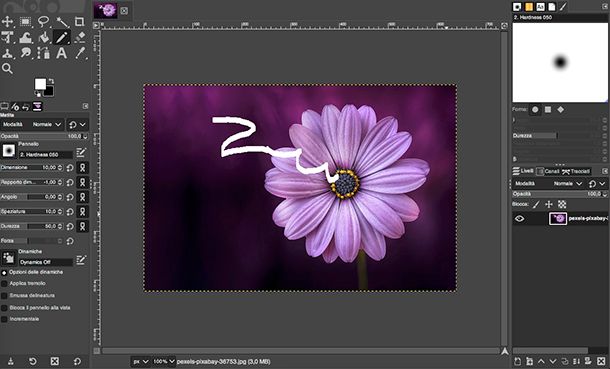The height and width of the screenshot is (369, 610).
Task: Enable Applica tremolio checkbox
Action: coord(4,284)
